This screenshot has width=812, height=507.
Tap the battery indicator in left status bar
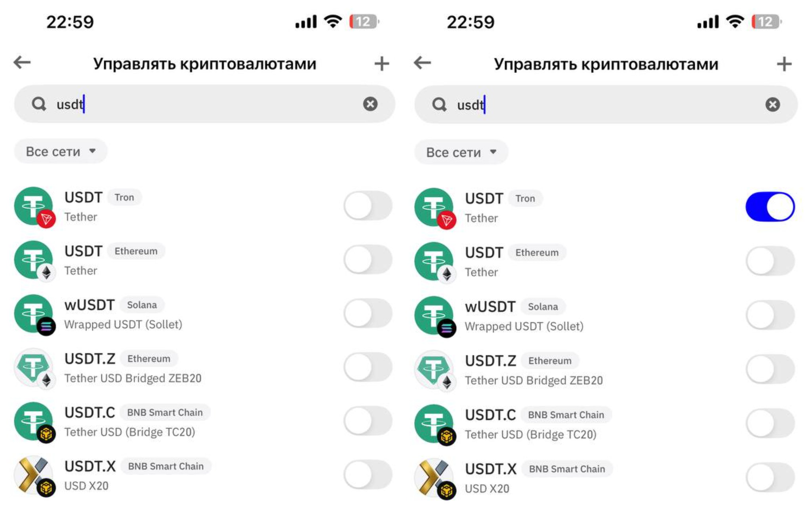click(x=364, y=22)
